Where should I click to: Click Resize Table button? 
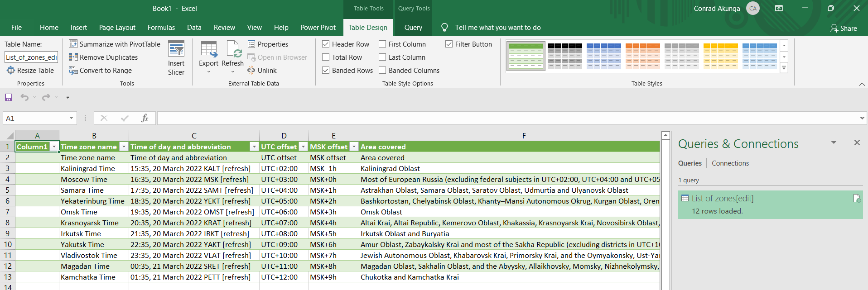[30, 71]
